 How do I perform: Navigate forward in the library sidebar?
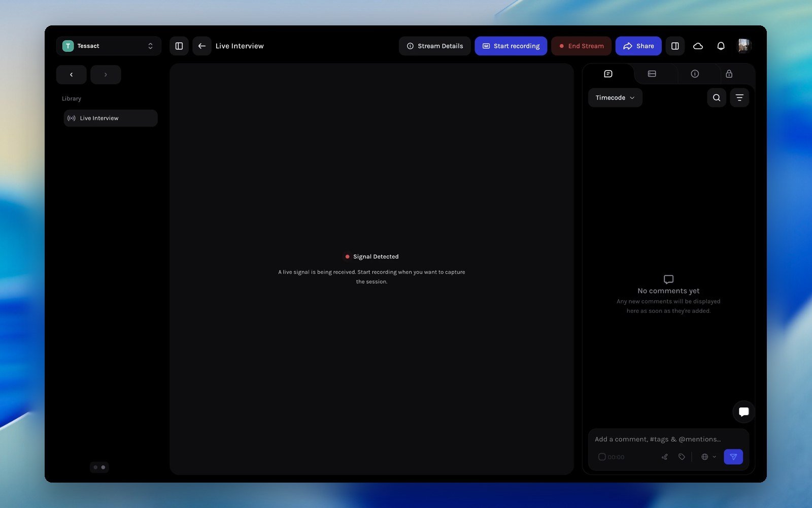pyautogui.click(x=106, y=75)
